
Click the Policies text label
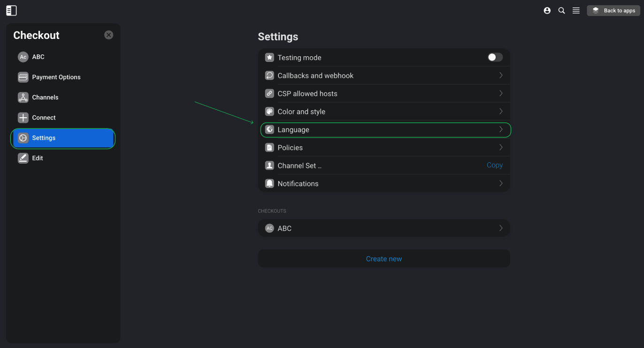click(x=290, y=148)
